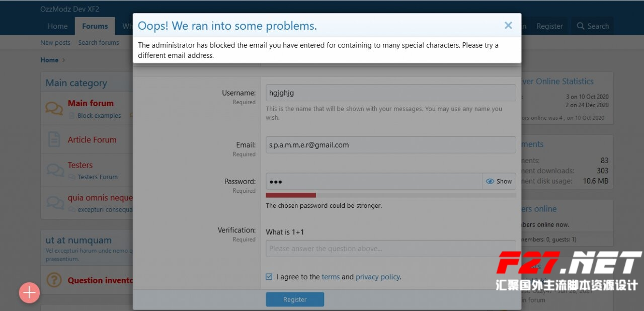Click the verification answer field
Screen dimensions: 644x311
pos(390,249)
